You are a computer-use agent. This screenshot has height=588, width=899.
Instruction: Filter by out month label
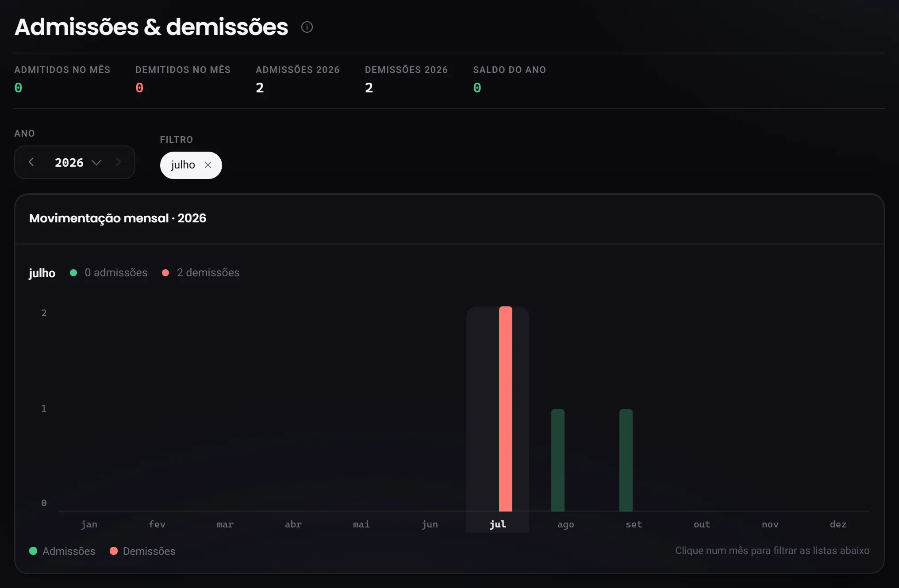pos(702,524)
